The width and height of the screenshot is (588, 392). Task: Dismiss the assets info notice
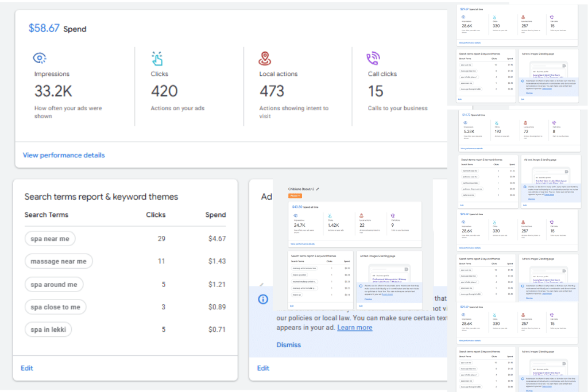[288, 345]
